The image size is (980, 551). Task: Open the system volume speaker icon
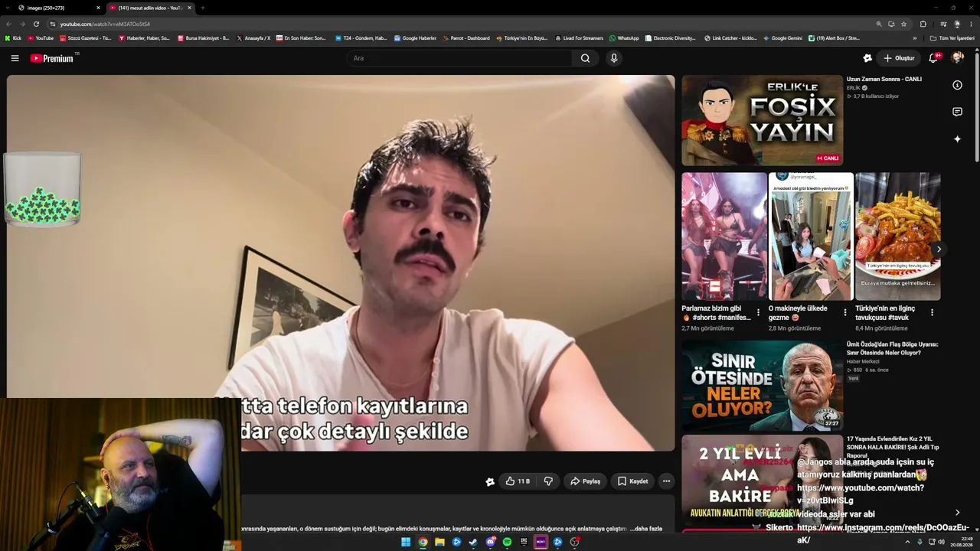941,542
